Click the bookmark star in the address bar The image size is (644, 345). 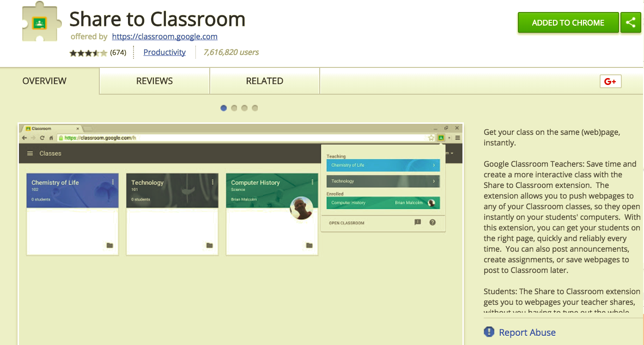[431, 138]
